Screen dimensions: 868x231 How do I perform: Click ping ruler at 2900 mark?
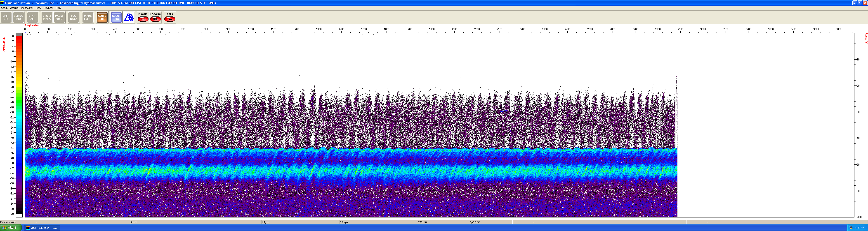pyautogui.click(x=680, y=29)
